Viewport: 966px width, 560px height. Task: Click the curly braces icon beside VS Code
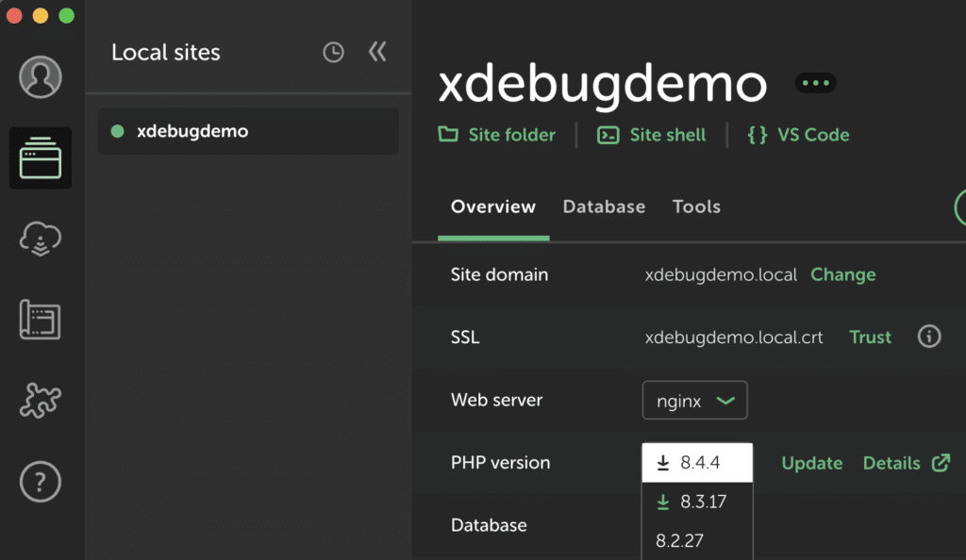point(758,135)
